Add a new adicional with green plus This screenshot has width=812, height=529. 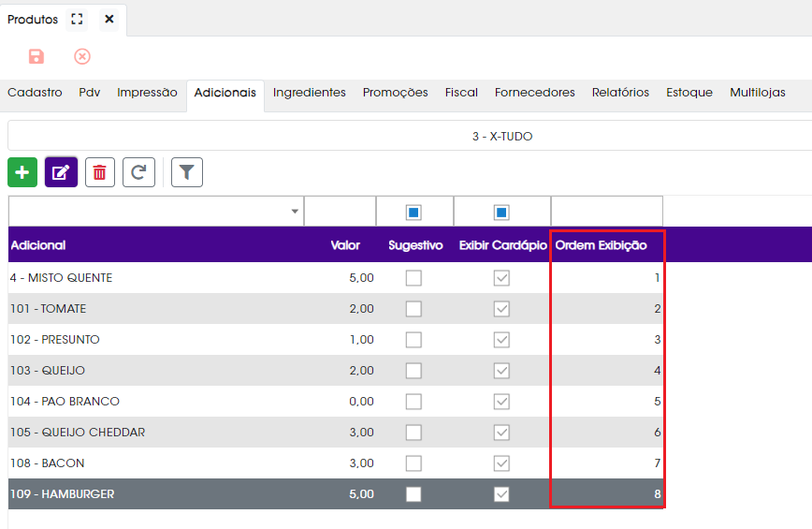22,172
